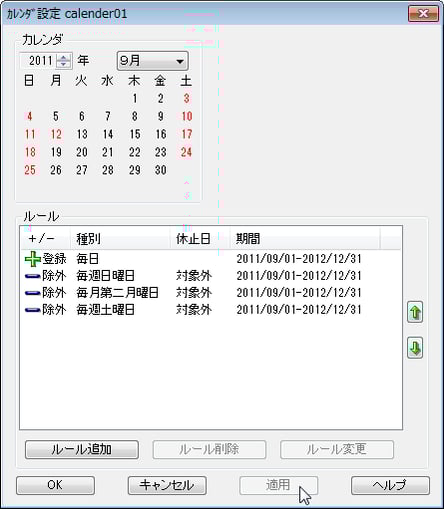Move selected rule up with green arrow

point(415,312)
